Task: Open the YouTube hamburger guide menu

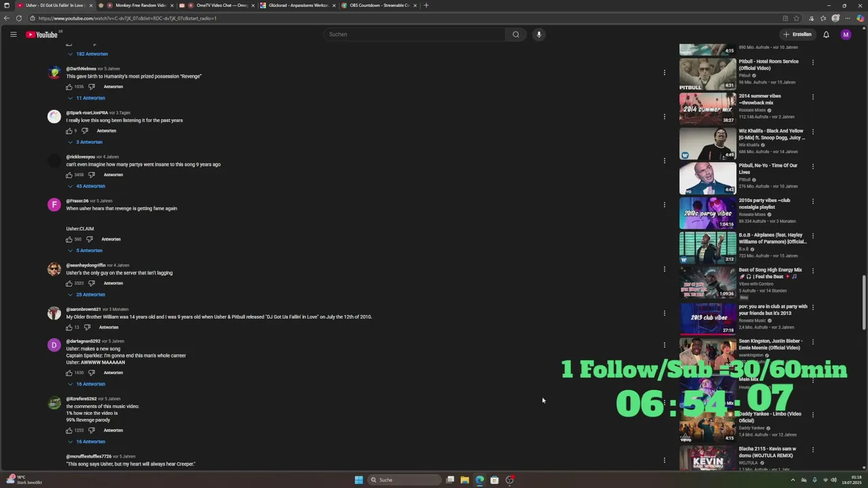Action: coord(13,35)
